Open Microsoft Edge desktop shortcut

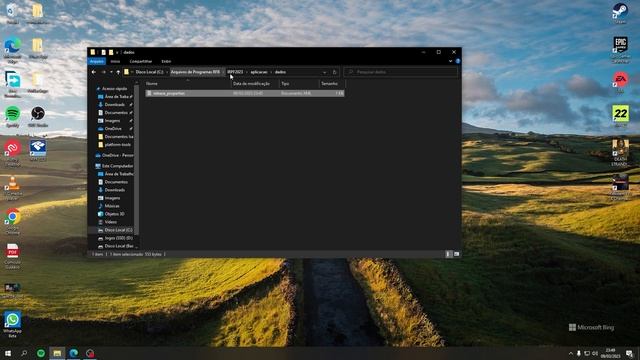click(x=13, y=50)
